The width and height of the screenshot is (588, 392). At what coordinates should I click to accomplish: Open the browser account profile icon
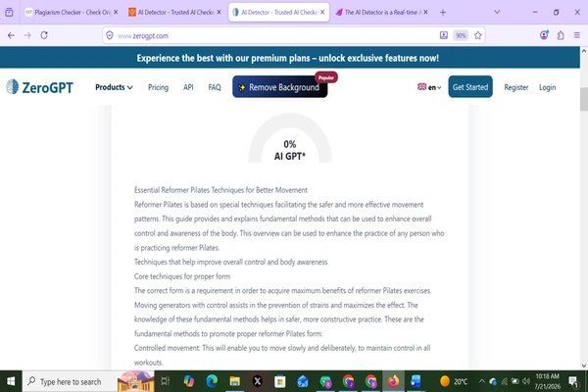click(x=544, y=35)
